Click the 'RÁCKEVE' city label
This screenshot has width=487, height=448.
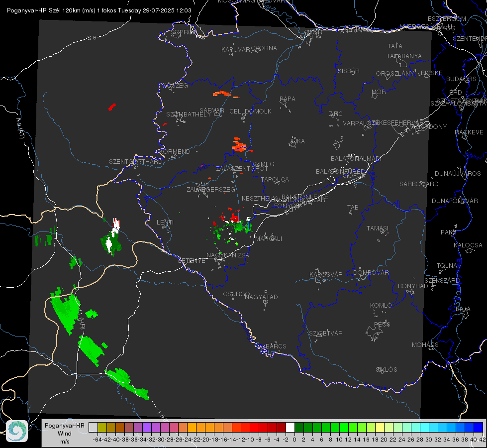tap(469, 132)
